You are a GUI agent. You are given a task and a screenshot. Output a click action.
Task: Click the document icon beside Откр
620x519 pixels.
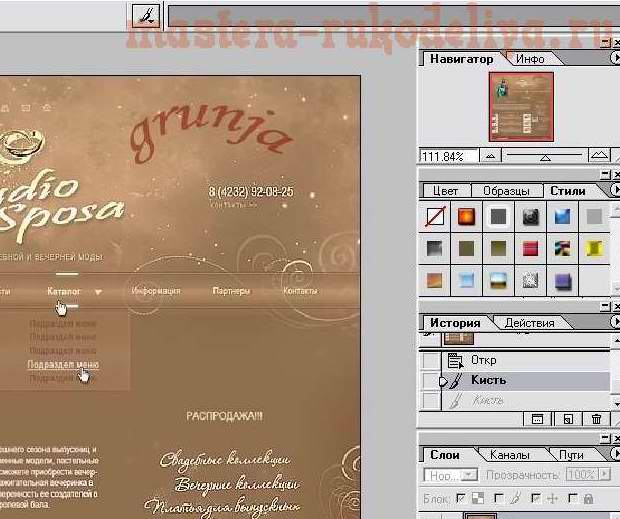point(455,360)
